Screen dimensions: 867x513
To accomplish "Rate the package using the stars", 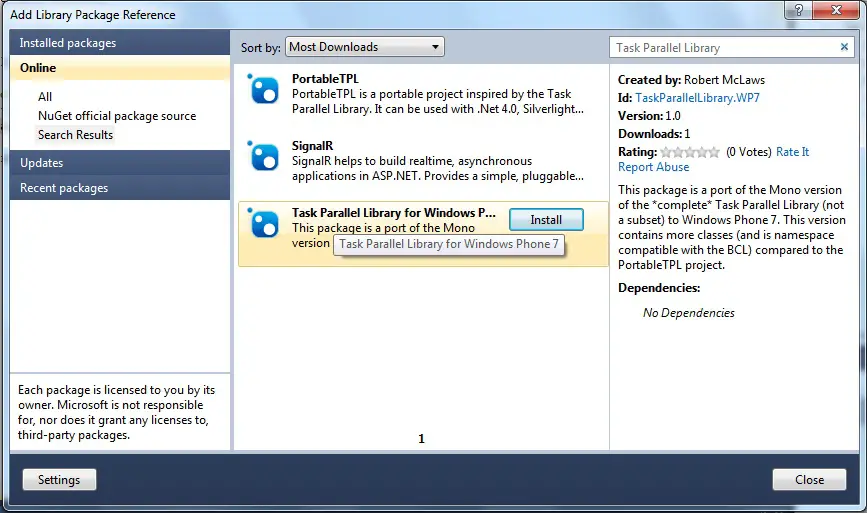I will click(x=690, y=152).
